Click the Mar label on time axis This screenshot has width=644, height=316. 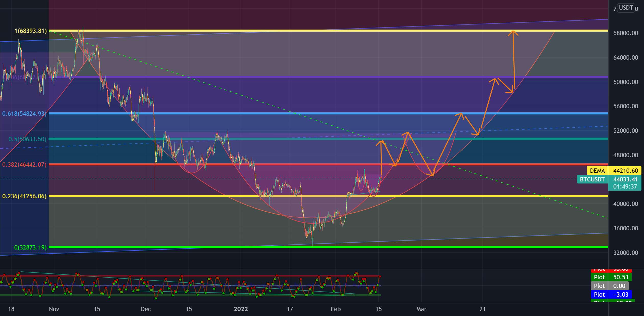coord(421,309)
